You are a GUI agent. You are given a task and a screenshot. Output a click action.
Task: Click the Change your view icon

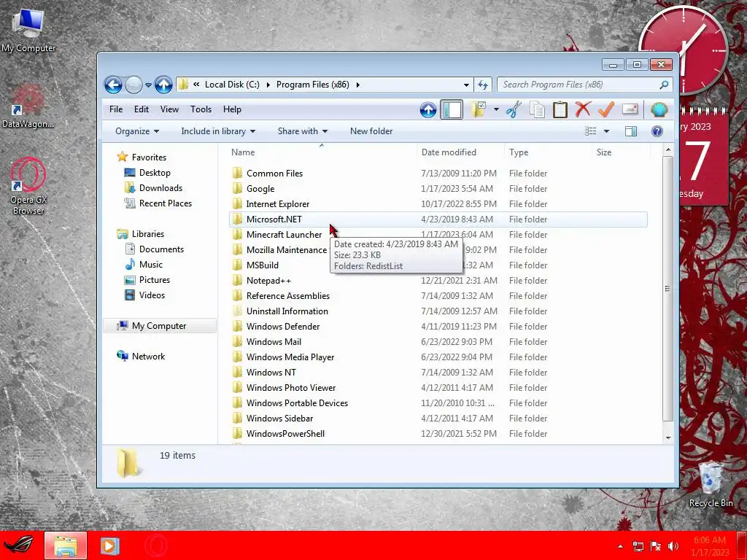[x=591, y=131]
